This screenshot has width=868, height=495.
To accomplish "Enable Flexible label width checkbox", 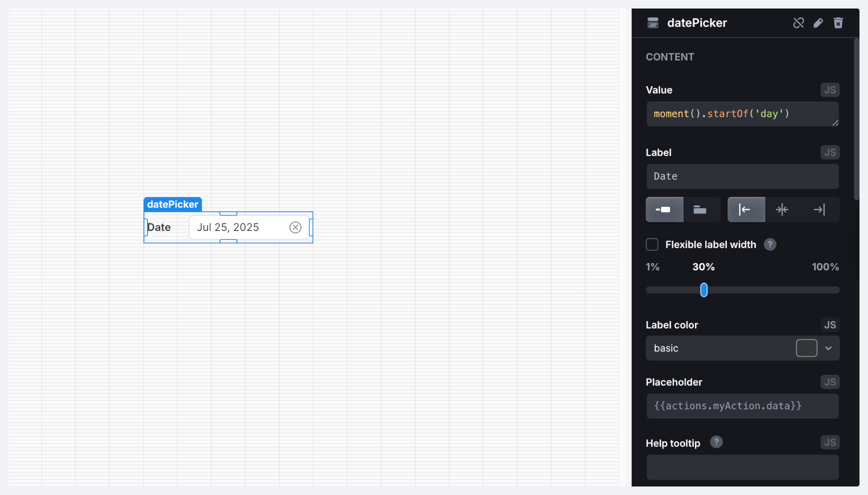I will click(x=652, y=244).
